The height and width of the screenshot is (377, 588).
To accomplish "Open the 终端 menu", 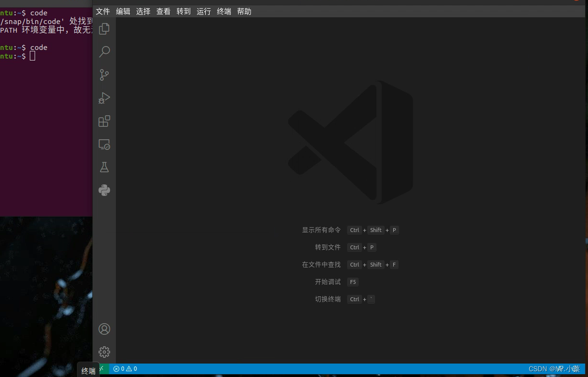I will 224,12.
